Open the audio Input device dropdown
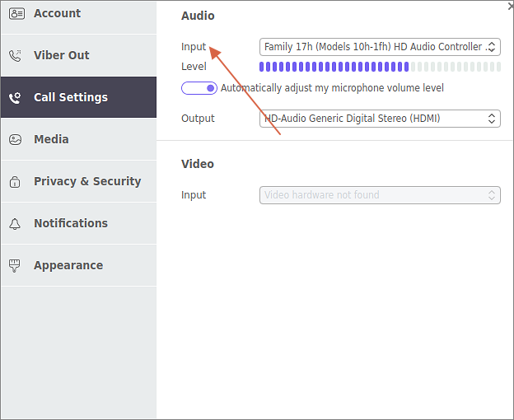514x420 pixels. click(380, 47)
